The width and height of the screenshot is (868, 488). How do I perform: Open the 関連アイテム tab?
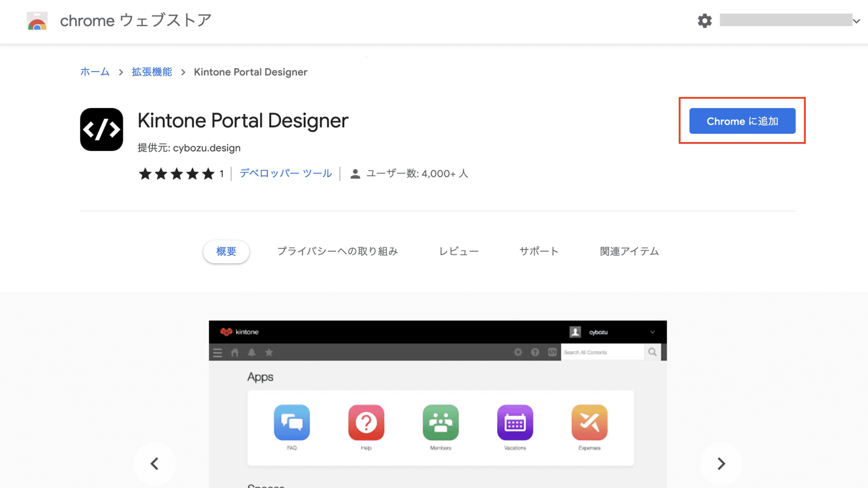pyautogui.click(x=629, y=251)
